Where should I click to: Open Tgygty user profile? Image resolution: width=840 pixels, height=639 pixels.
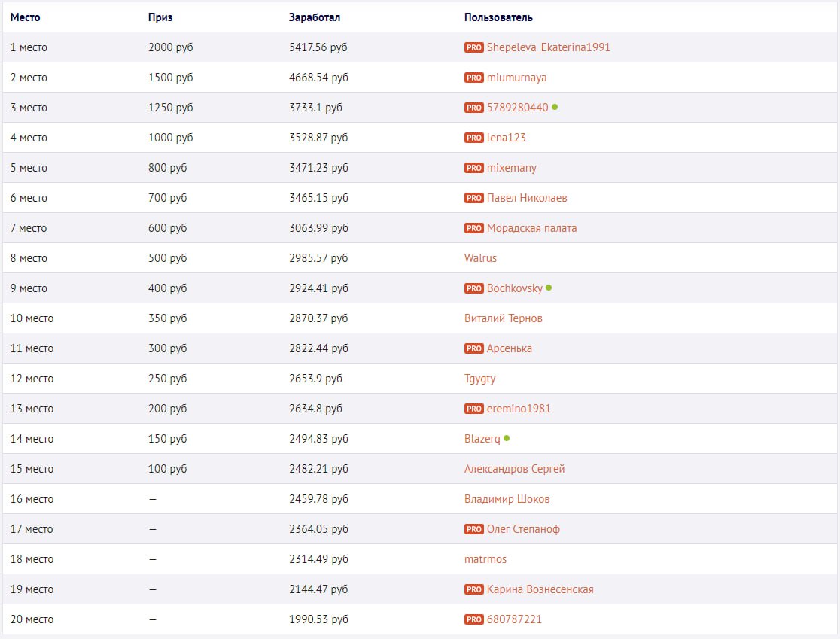(479, 379)
